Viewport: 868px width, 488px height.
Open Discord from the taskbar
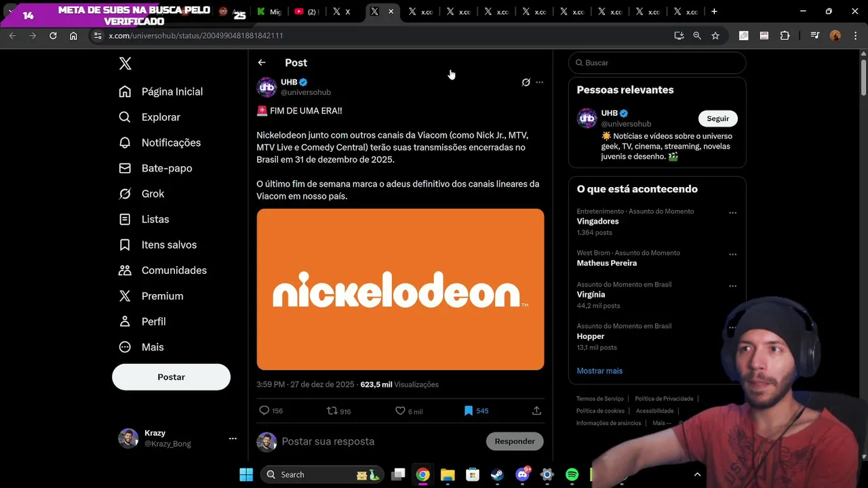522,474
